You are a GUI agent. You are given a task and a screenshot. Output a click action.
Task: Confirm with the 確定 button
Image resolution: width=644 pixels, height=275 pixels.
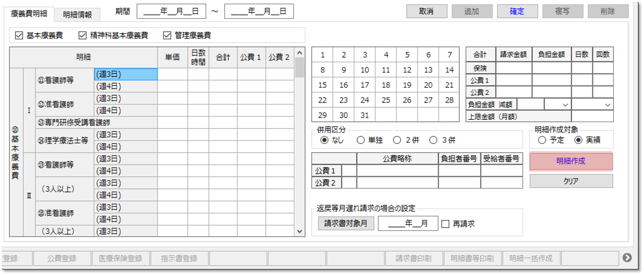[517, 11]
